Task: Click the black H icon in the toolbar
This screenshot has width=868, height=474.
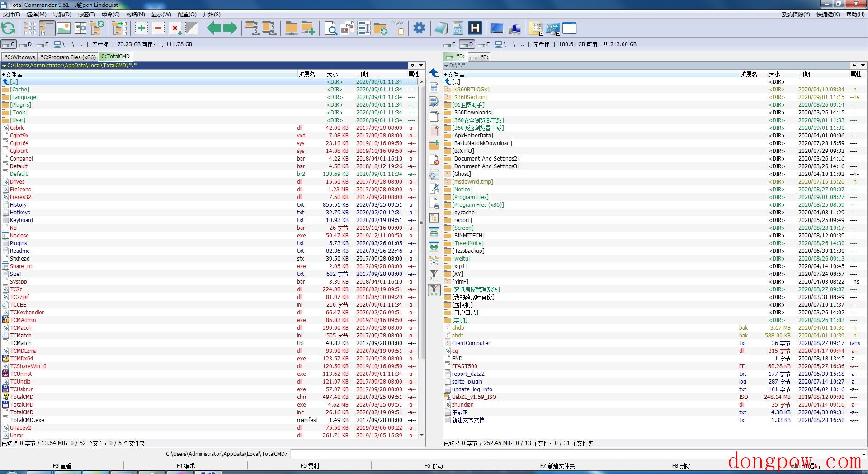Action: 475,28
